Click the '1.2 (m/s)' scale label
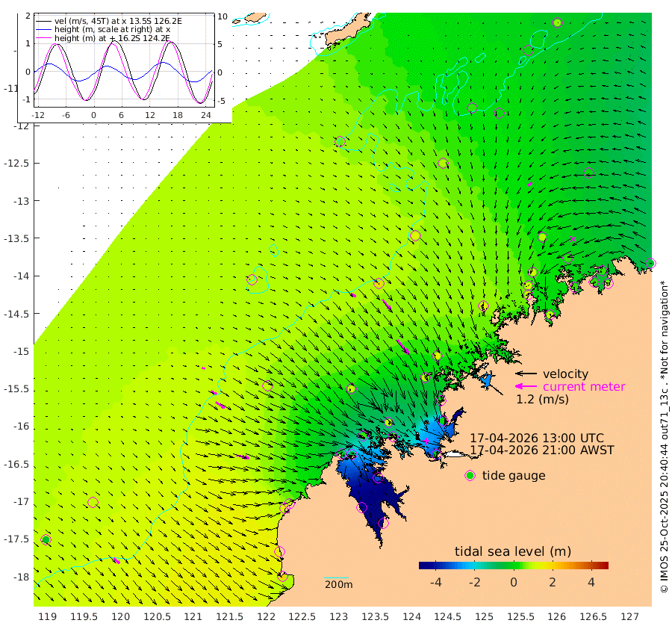Image resolution: width=672 pixels, height=632 pixels. click(542, 399)
